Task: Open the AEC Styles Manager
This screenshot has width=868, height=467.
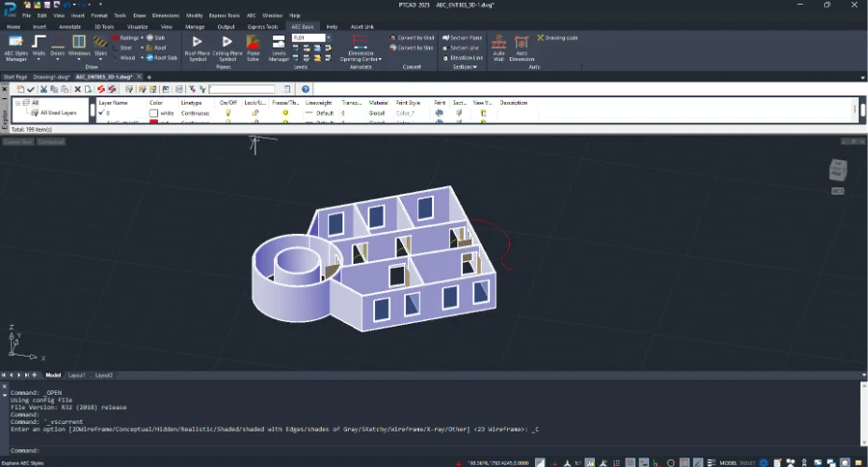Action: pyautogui.click(x=16, y=48)
